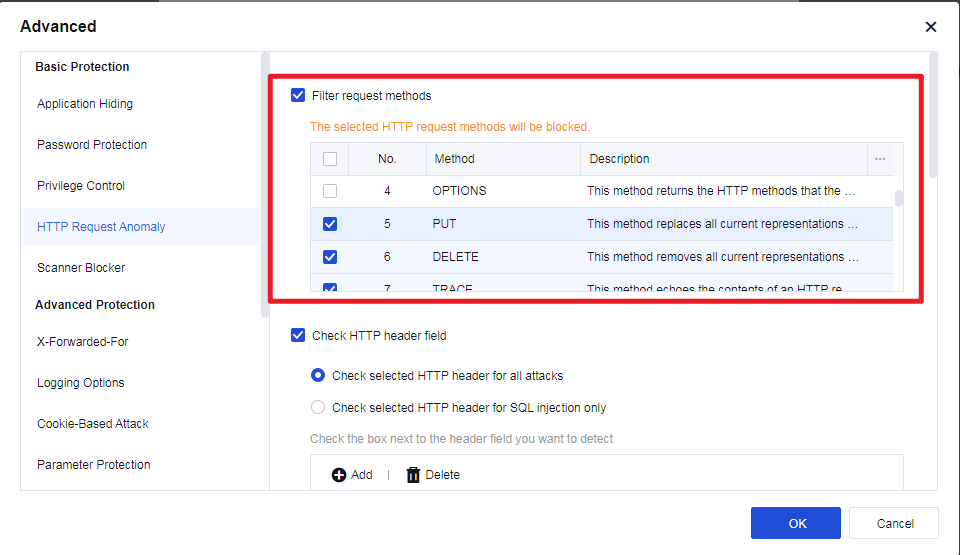
Task: Open Cookie-Based Attack settings
Action: pyautogui.click(x=93, y=424)
